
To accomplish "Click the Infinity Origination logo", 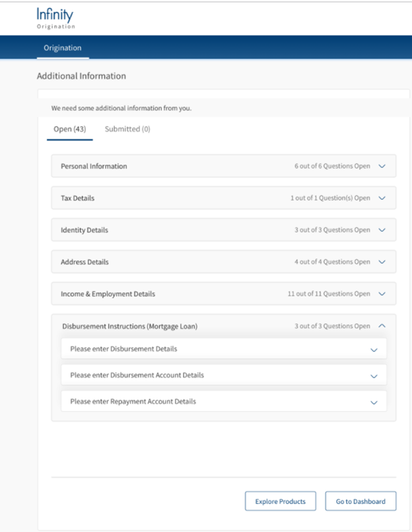I will [x=55, y=18].
